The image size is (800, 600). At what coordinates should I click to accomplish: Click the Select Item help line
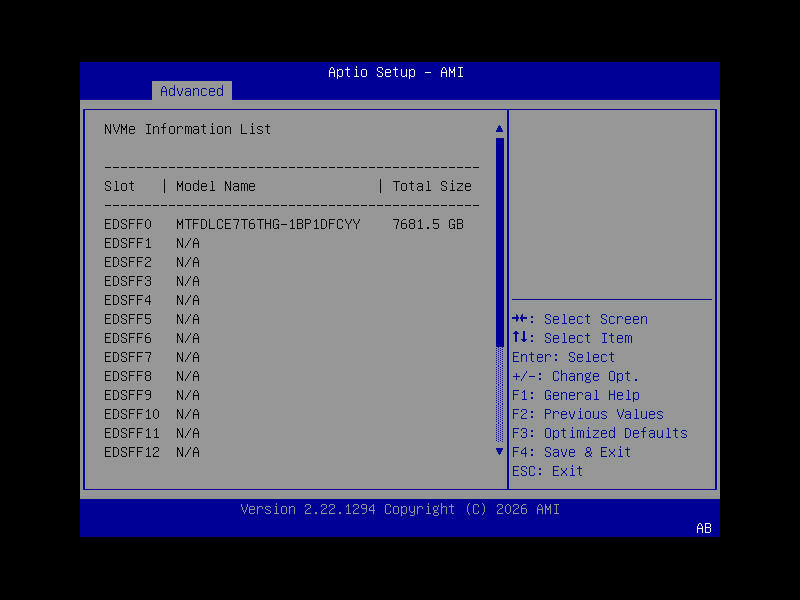tap(572, 338)
